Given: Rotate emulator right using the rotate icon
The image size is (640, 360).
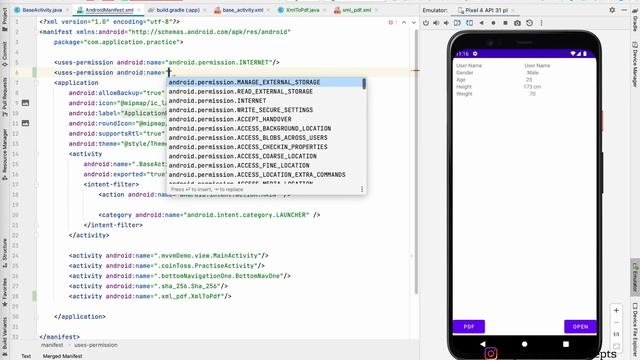Looking at the screenshot, I should point(469,23).
